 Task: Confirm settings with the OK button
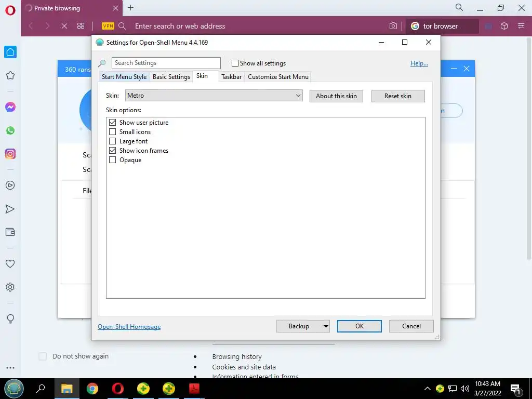coord(360,326)
